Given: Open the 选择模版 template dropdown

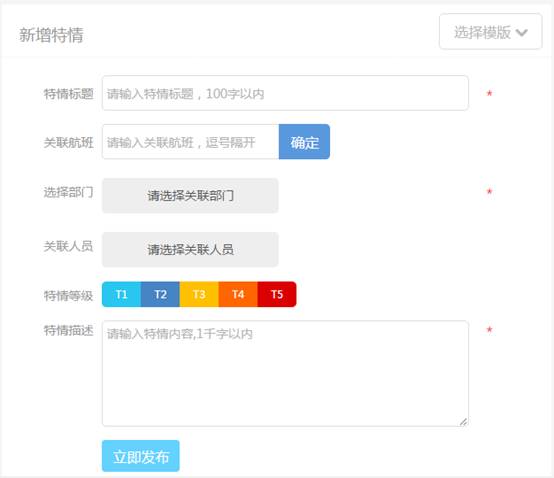Looking at the screenshot, I should pyautogui.click(x=490, y=31).
